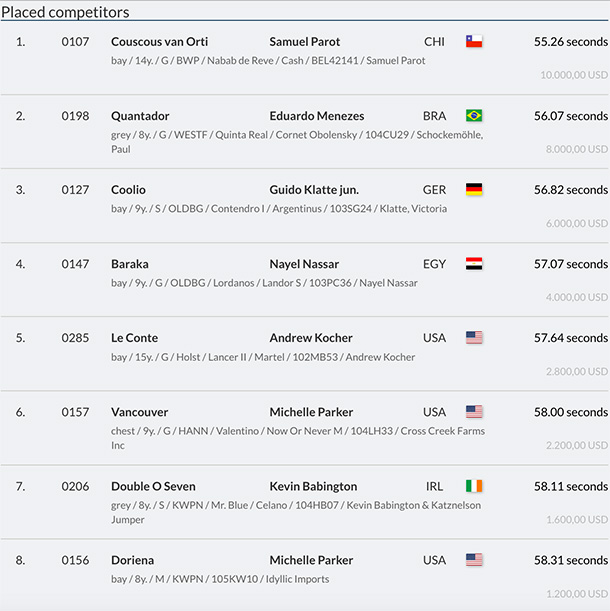This screenshot has height=611, width=610.
Task: Click Andrew Kocher's USA flag icon
Action: tap(474, 338)
